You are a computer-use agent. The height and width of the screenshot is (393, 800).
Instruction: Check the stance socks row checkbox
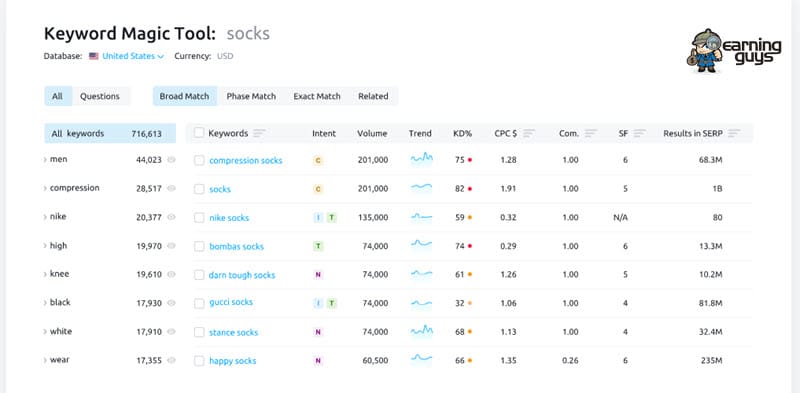coord(199,332)
